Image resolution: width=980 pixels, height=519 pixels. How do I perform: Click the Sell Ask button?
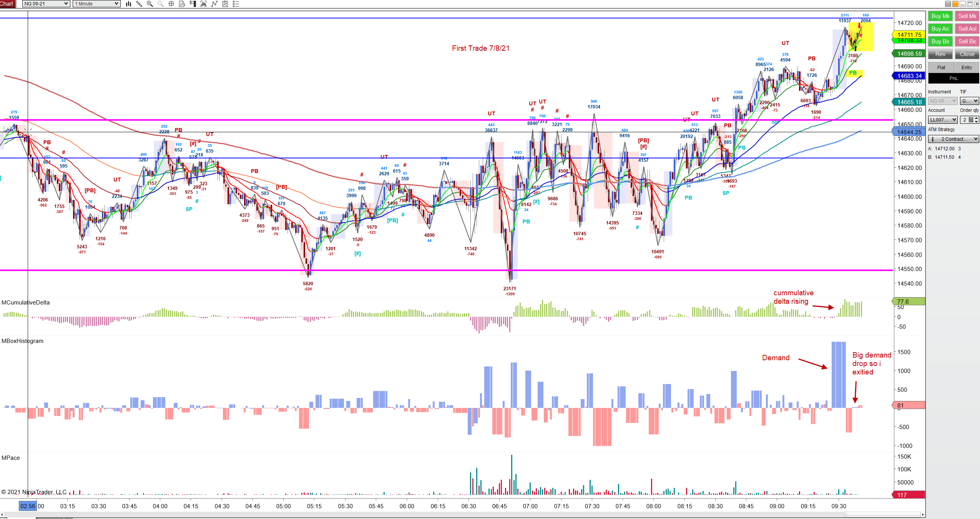967,29
